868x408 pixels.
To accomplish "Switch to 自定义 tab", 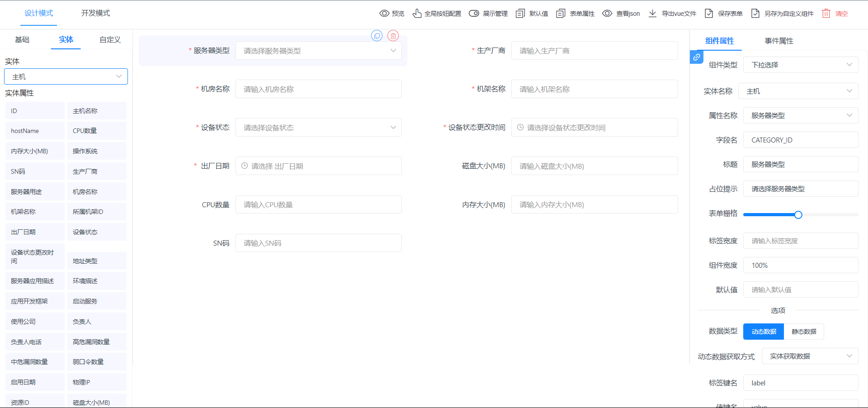I will (x=110, y=39).
